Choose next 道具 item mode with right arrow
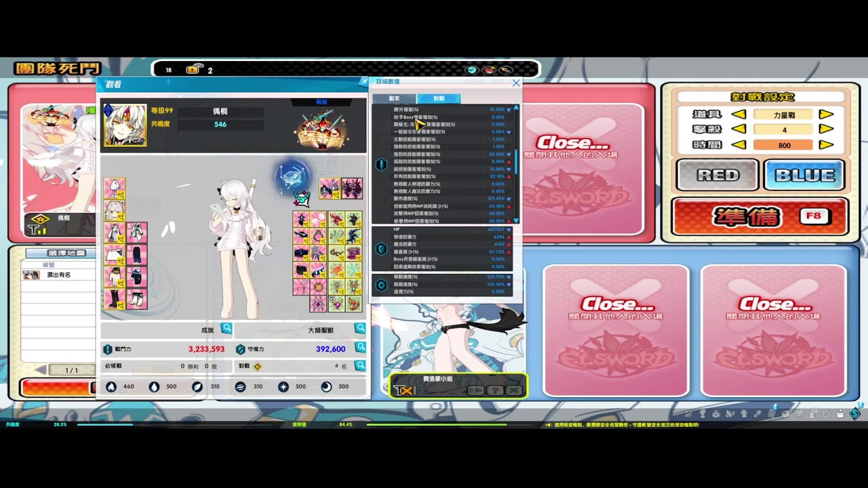Screen dimensions: 868x488 tap(825, 115)
